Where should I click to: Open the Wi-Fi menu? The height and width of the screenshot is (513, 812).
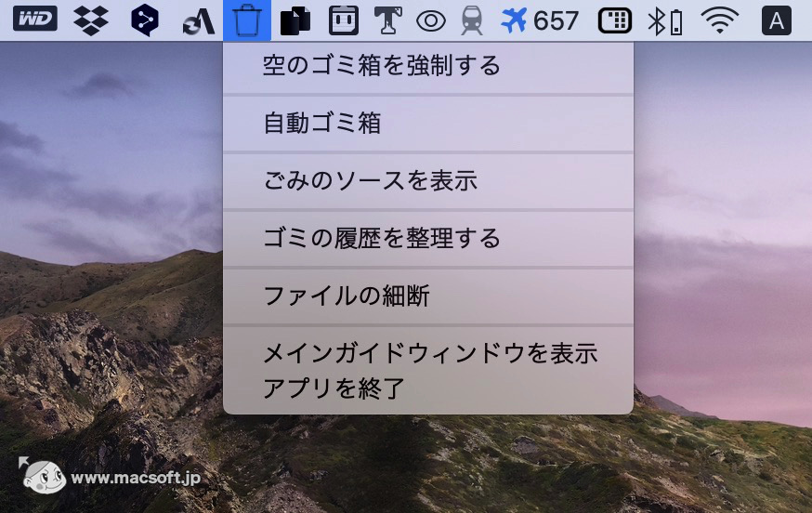point(720,20)
